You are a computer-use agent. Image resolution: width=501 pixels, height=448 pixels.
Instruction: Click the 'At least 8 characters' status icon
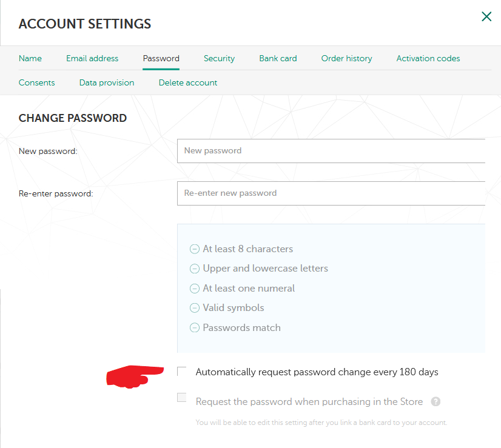(x=195, y=249)
